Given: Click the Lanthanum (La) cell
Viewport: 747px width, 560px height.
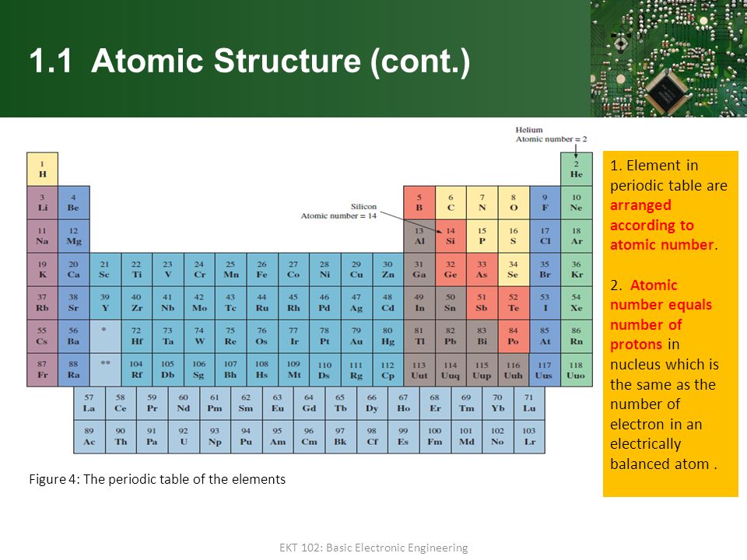Looking at the screenshot, I should pos(89,403).
